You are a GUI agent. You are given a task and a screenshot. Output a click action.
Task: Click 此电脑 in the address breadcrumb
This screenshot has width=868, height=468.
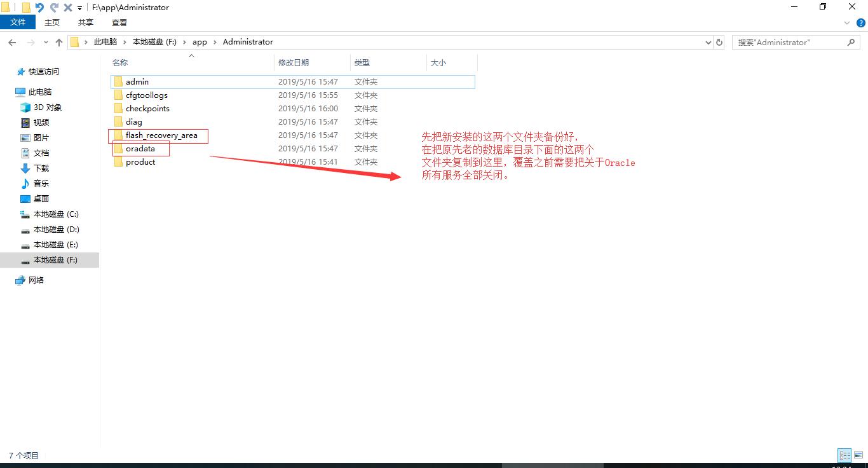pos(105,42)
